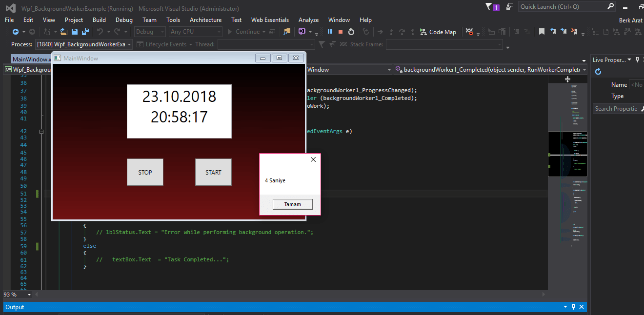
Task: Collapse the code region at line 42
Action: (x=41, y=131)
